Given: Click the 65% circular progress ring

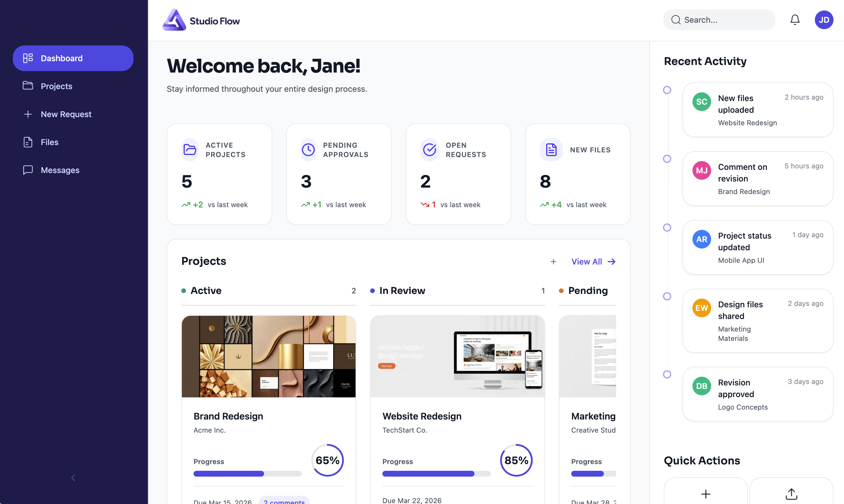Looking at the screenshot, I should coord(327,460).
